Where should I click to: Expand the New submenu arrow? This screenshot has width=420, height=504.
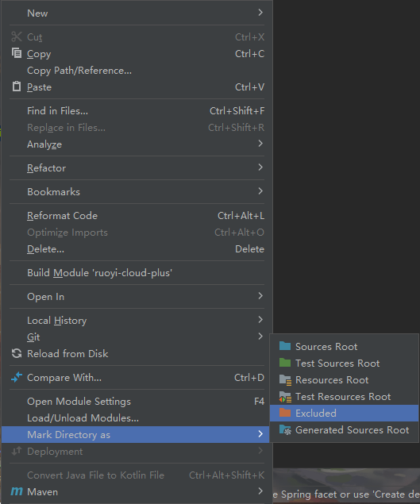click(260, 13)
